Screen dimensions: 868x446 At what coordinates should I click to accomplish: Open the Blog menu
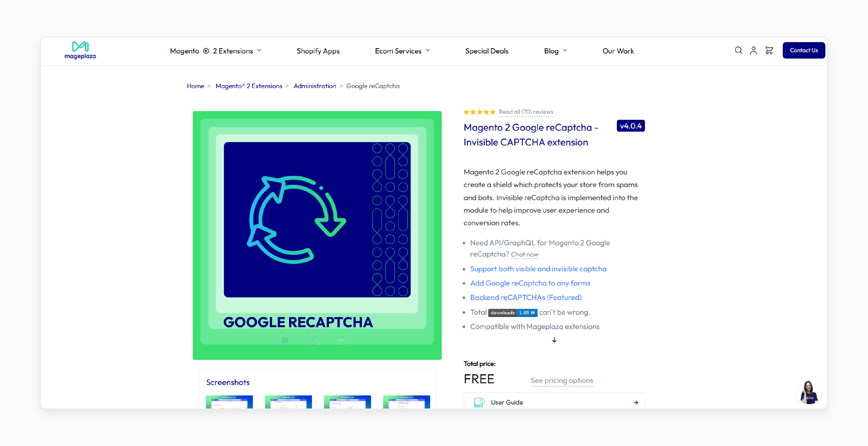(555, 51)
